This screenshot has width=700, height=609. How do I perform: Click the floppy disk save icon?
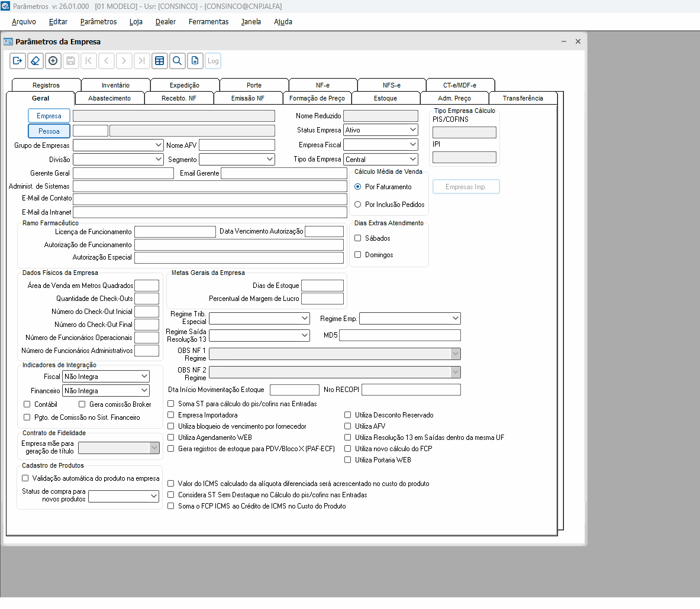[71, 61]
